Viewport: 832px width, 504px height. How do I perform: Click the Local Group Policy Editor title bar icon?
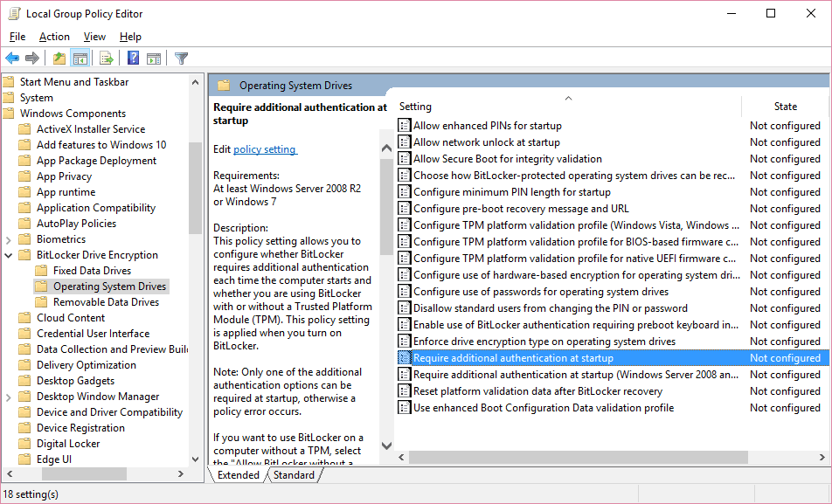[x=14, y=13]
